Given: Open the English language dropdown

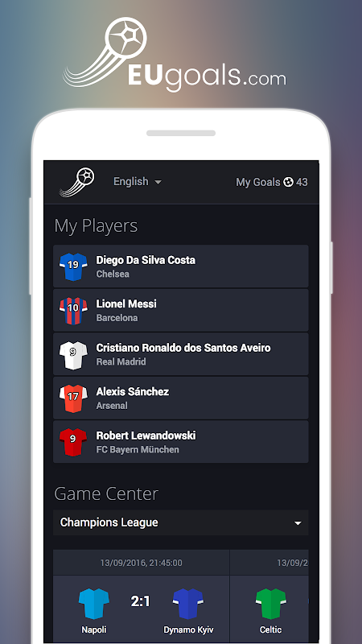Looking at the screenshot, I should point(138,182).
